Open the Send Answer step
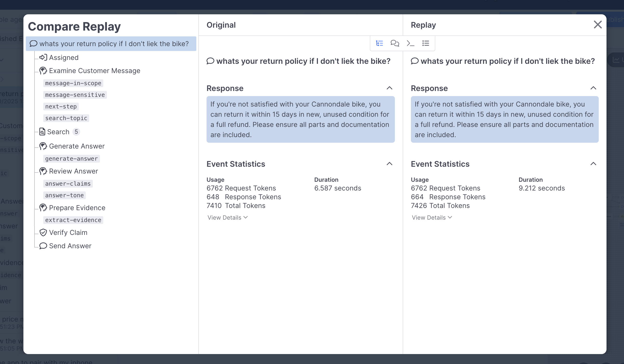Viewport: 624px width, 364px height. click(70, 246)
